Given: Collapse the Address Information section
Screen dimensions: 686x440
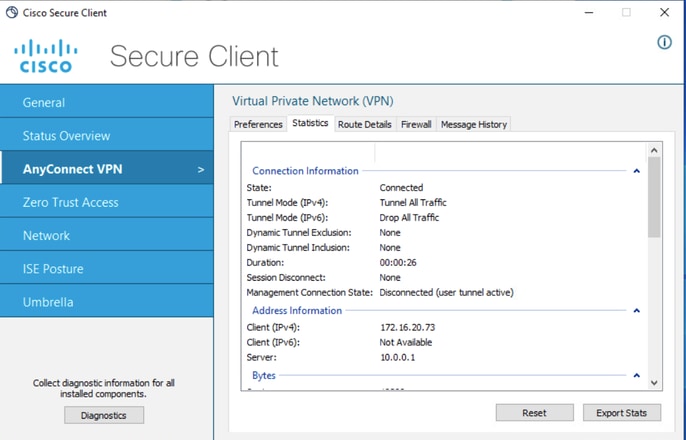Looking at the screenshot, I should 637,311.
